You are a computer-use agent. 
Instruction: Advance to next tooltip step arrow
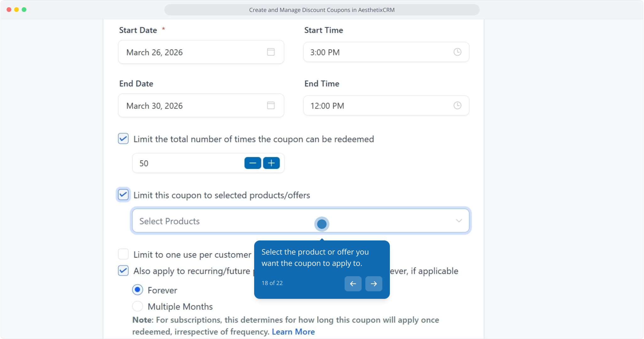point(374,284)
